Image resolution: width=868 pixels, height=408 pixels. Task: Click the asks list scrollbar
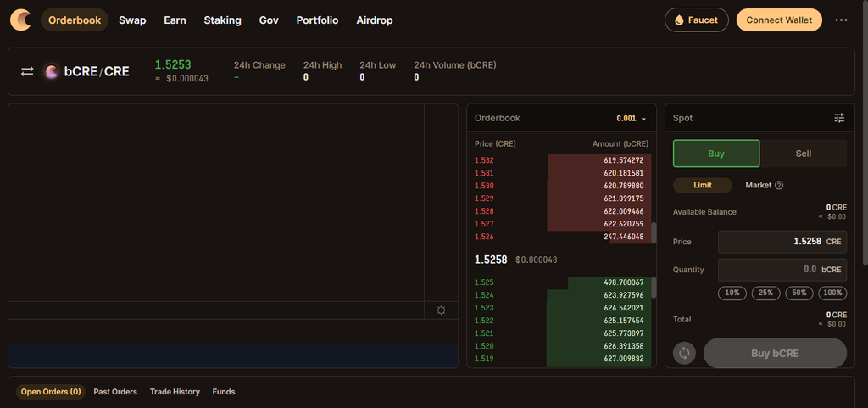pos(654,233)
